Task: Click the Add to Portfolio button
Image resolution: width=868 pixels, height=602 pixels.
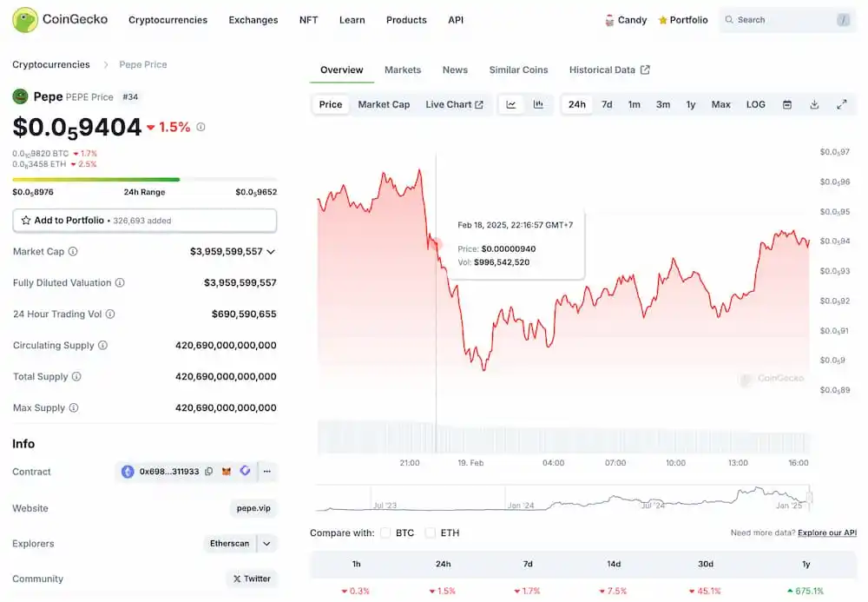Action: tap(144, 221)
